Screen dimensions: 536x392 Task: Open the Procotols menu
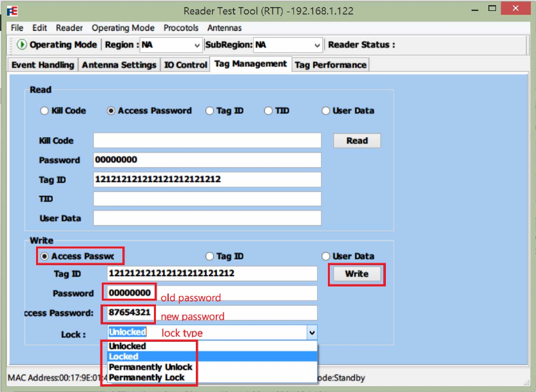click(x=181, y=28)
